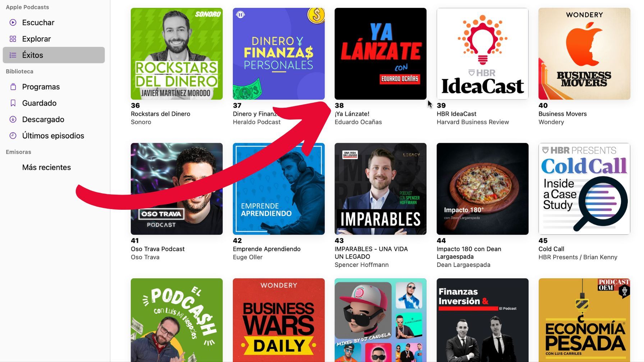Click the Emprende Aprendiendo title link

pos(267,249)
